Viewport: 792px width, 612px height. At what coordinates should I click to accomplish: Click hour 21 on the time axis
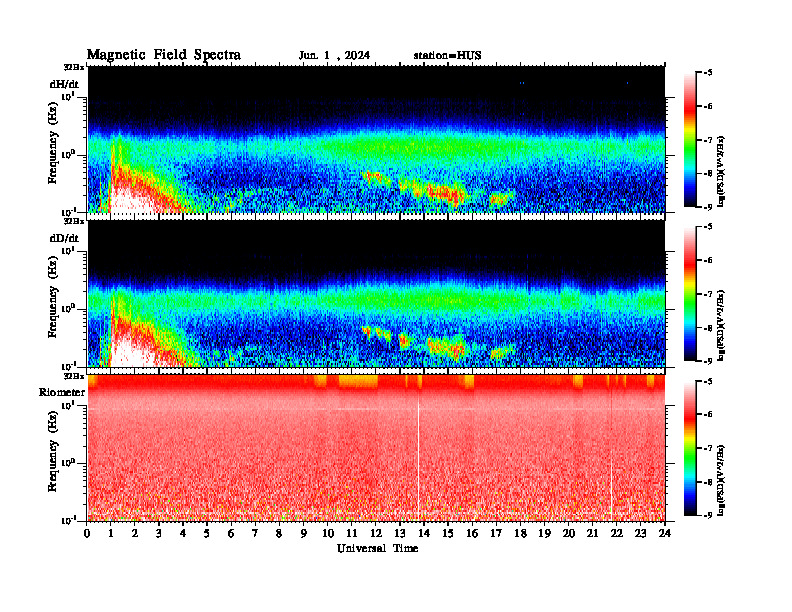point(592,533)
